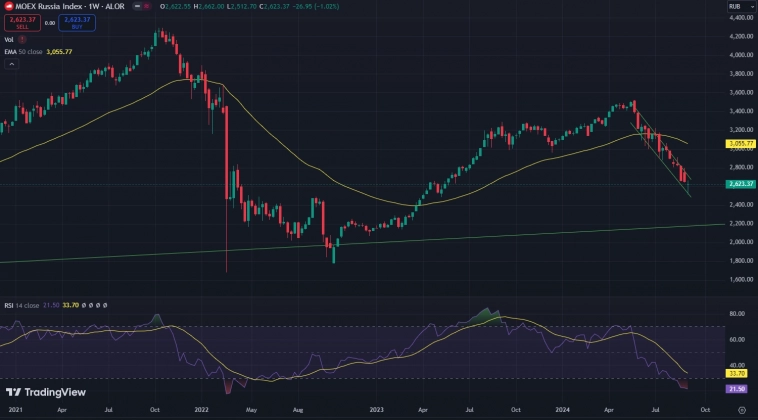Click the red MOEX symbol logo icon
The height and width of the screenshot is (420, 758).
9,6
